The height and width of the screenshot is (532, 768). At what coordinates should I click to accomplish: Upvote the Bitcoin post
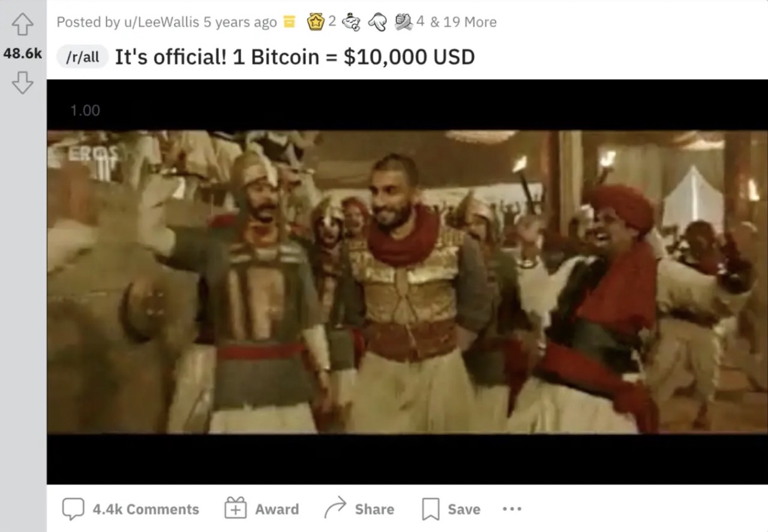coord(22,25)
